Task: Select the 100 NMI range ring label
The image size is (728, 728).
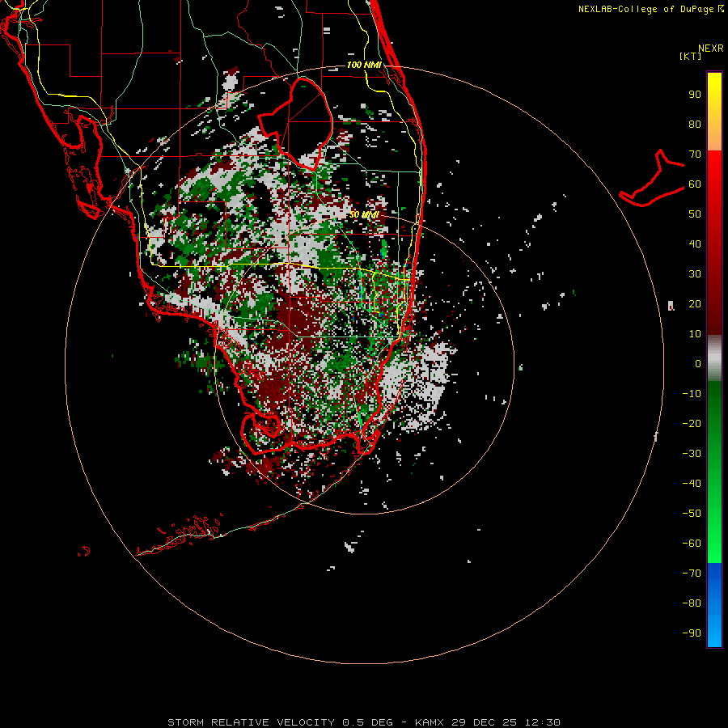Action: tap(364, 65)
